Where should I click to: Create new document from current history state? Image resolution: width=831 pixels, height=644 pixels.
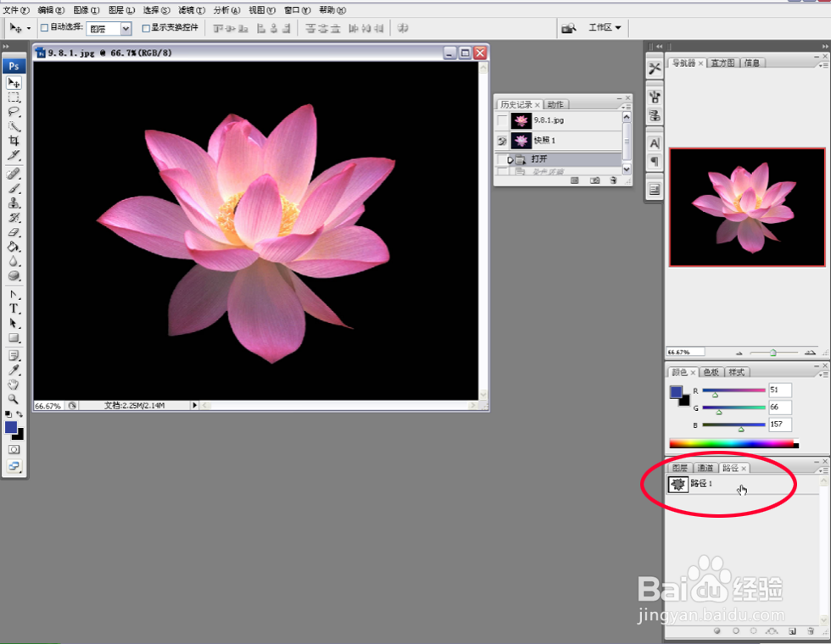575,180
